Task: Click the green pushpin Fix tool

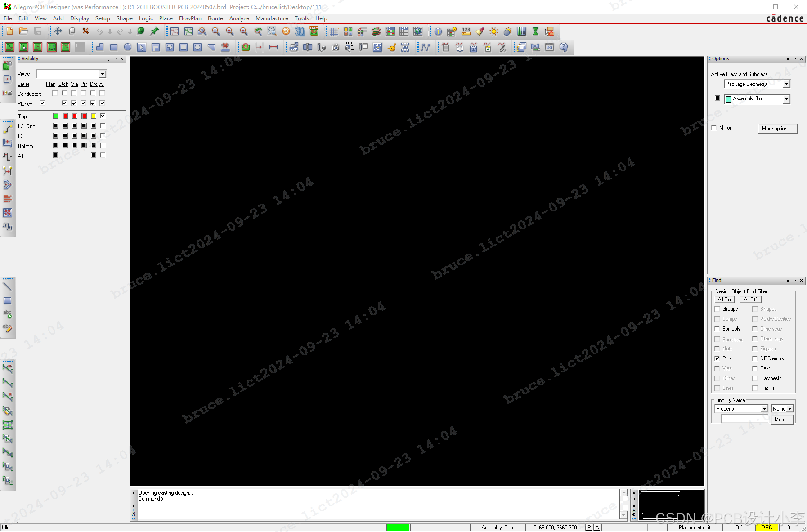Action: pos(154,31)
